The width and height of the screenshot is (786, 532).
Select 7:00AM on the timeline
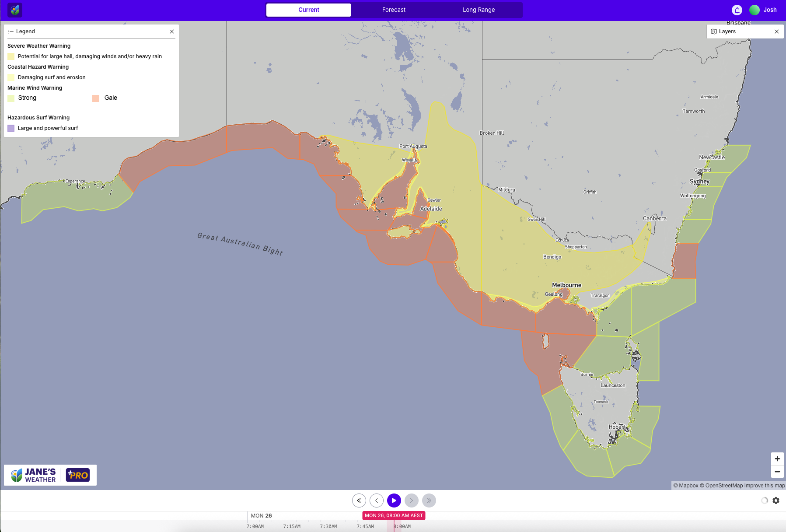pos(255,526)
